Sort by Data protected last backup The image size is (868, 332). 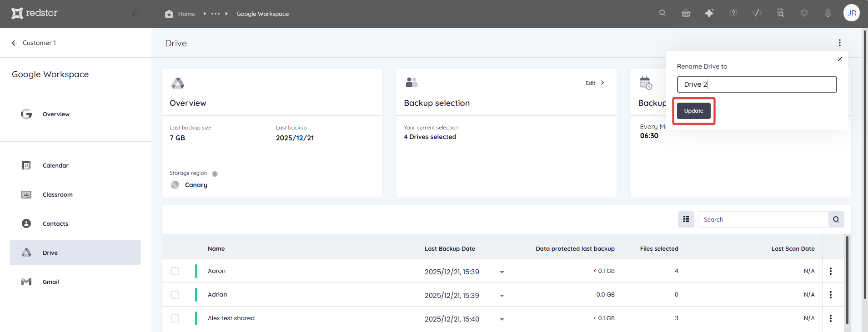[x=575, y=248]
